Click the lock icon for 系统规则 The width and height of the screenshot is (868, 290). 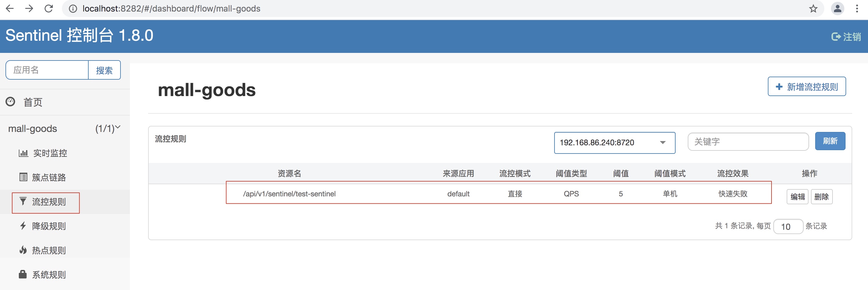tap(23, 274)
